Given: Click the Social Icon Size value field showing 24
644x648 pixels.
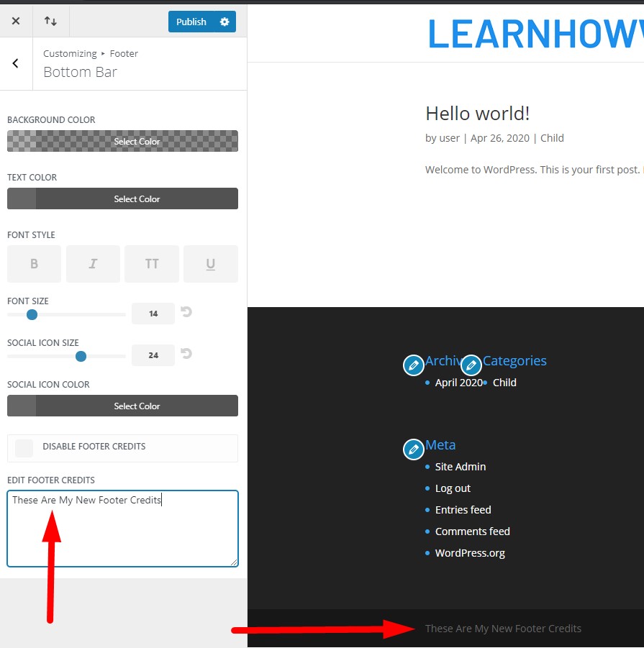Looking at the screenshot, I should tap(153, 355).
